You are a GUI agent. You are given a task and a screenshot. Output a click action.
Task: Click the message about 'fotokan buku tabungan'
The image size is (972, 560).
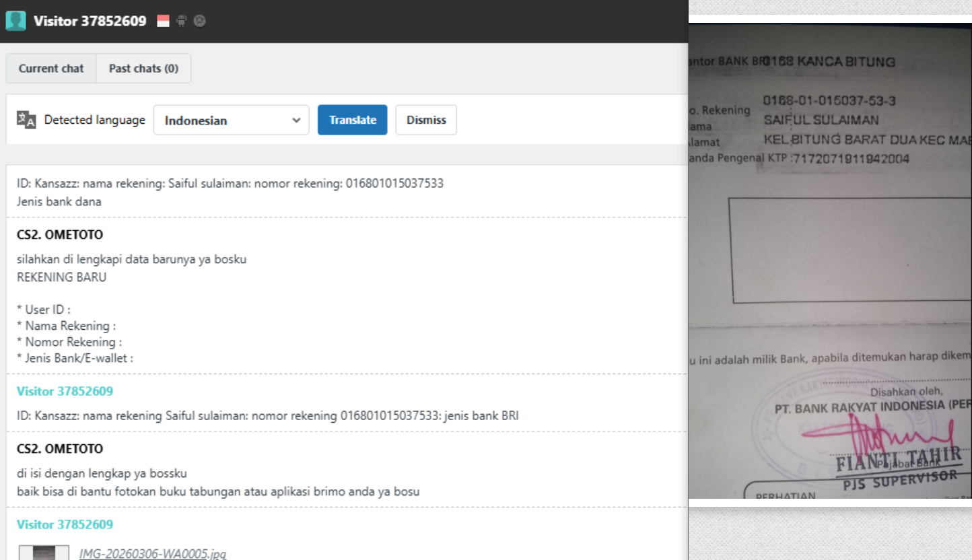pos(219,491)
